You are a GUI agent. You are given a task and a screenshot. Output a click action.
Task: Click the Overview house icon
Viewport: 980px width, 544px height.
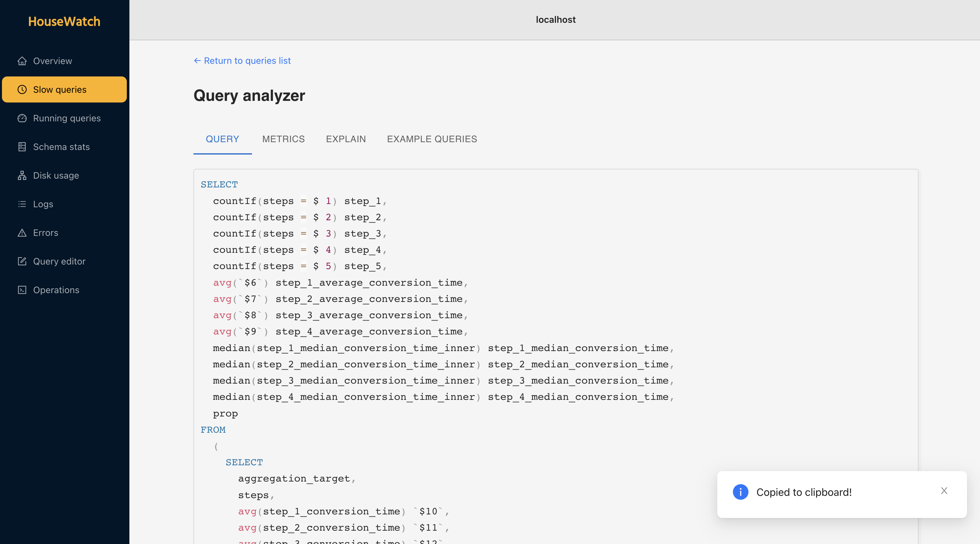point(22,61)
